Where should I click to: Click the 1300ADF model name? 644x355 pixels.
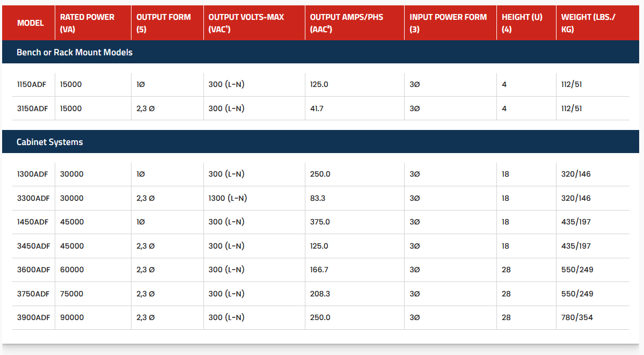(x=33, y=174)
